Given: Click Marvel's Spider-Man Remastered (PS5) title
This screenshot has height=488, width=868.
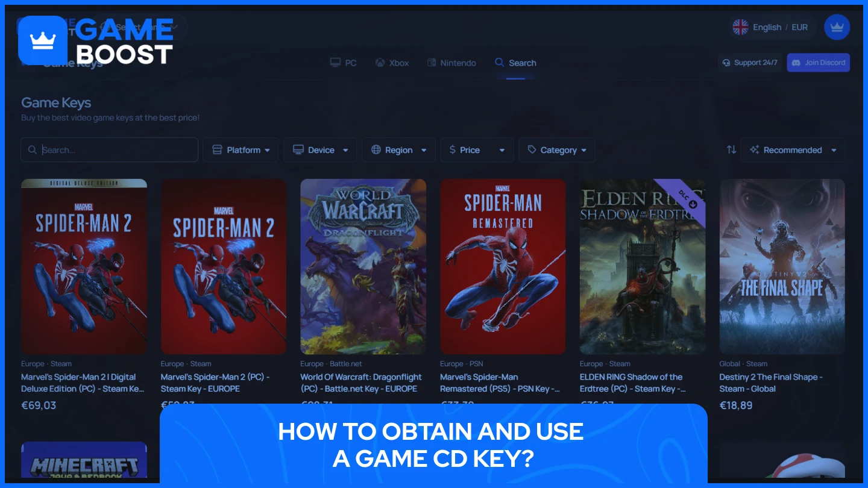Looking at the screenshot, I should click(x=500, y=383).
